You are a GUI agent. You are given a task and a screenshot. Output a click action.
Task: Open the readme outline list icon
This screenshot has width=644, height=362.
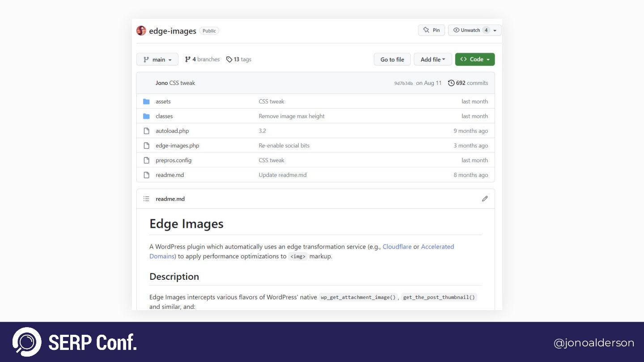[146, 199]
